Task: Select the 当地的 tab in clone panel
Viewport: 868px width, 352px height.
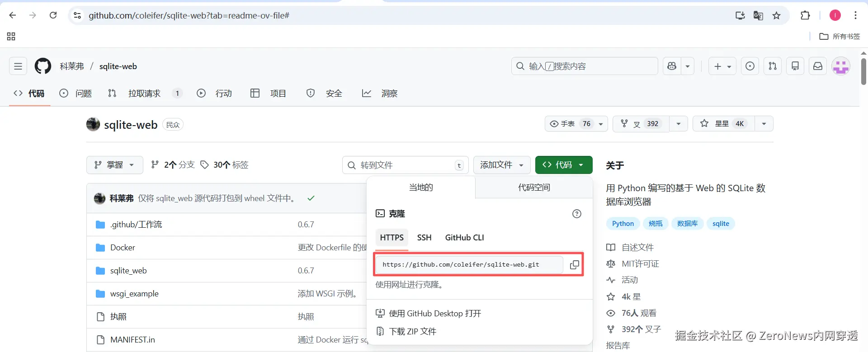Action: point(421,188)
